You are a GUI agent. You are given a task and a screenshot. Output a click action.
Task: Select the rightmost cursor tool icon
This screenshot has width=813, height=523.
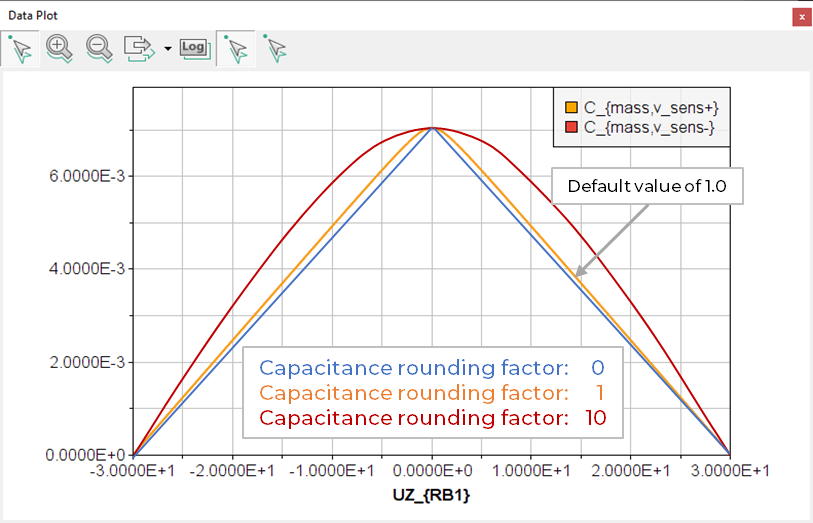tap(276, 48)
